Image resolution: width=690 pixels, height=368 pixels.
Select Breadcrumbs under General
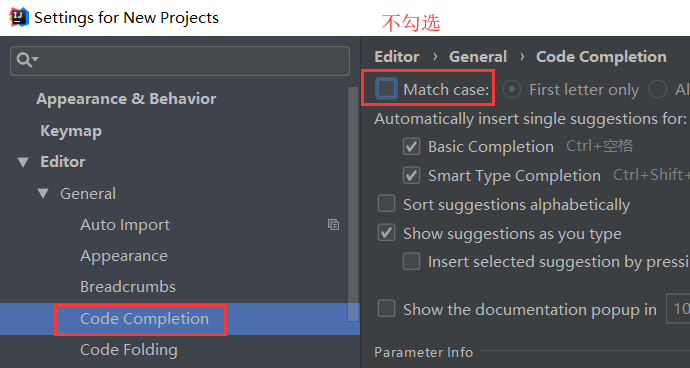pyautogui.click(x=128, y=287)
